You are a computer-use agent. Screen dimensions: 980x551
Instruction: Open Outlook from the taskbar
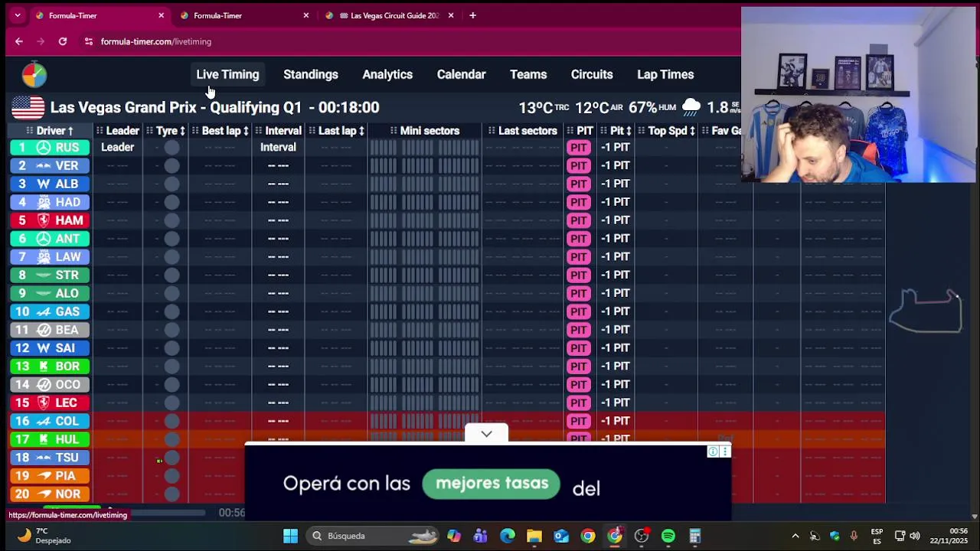coord(561,536)
